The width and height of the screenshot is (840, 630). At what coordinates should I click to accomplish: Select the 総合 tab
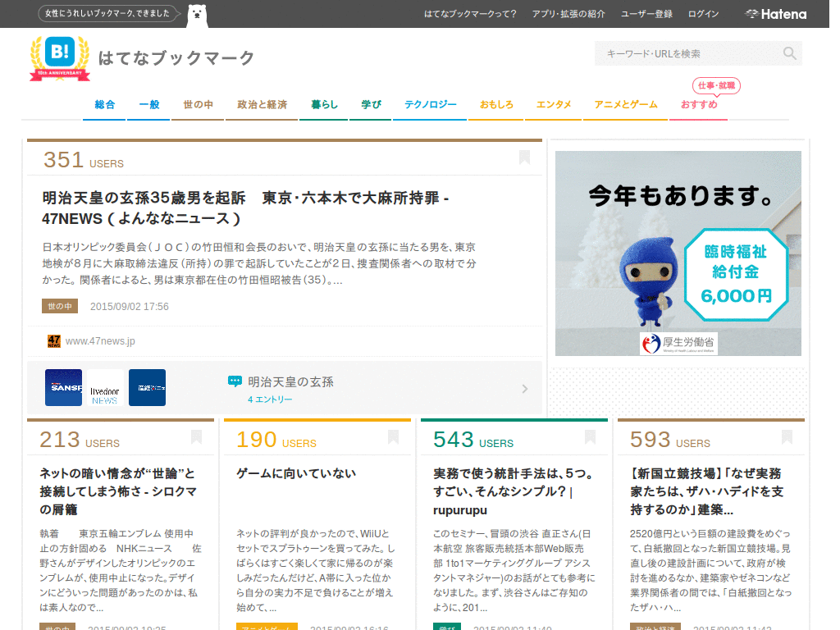pos(104,104)
